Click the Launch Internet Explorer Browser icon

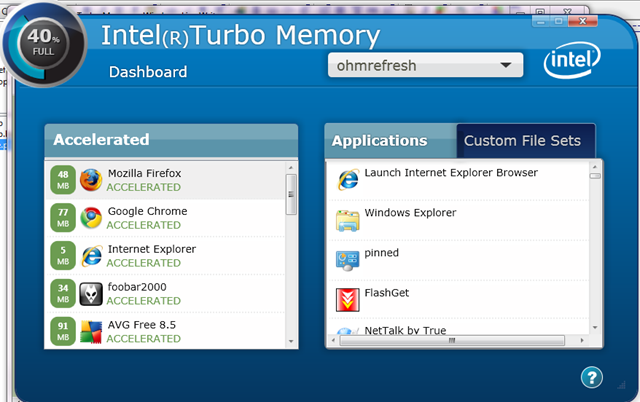(x=348, y=179)
